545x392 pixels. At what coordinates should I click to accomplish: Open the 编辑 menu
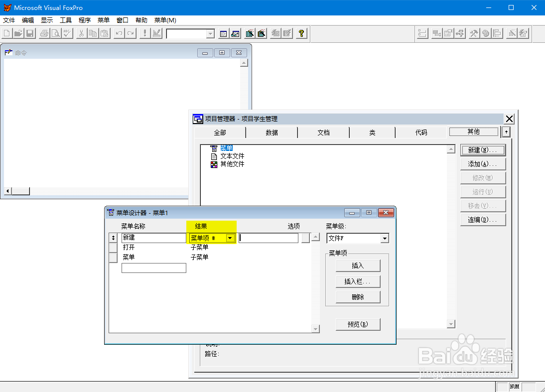click(28, 20)
